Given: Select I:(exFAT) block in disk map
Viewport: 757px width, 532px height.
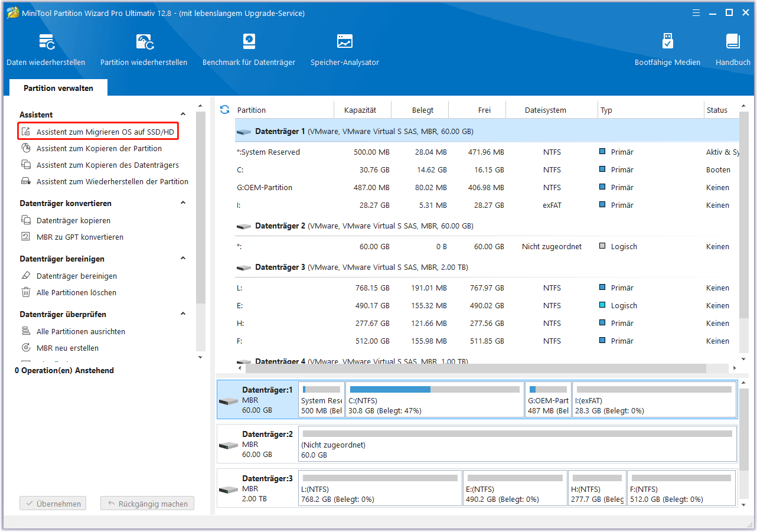Looking at the screenshot, I should point(654,400).
